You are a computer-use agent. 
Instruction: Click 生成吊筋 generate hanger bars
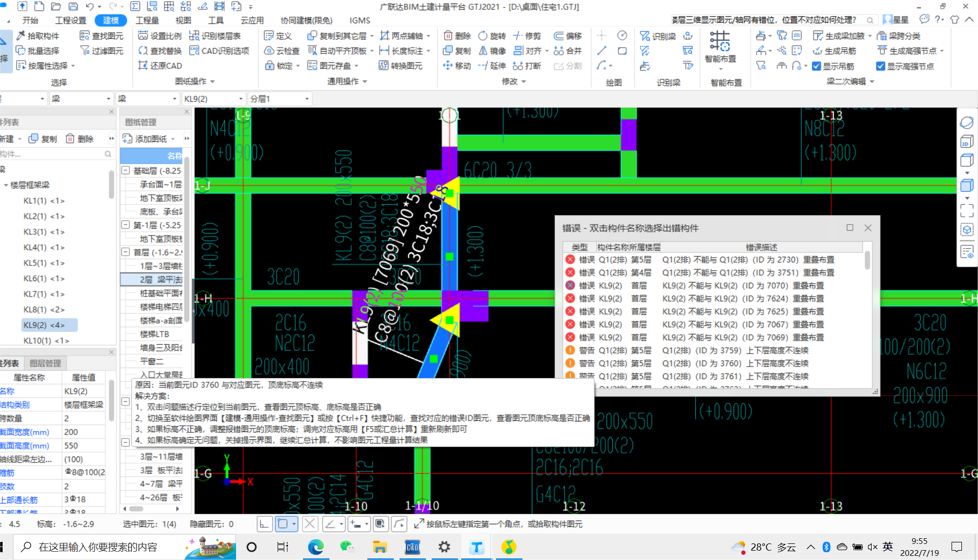(834, 51)
